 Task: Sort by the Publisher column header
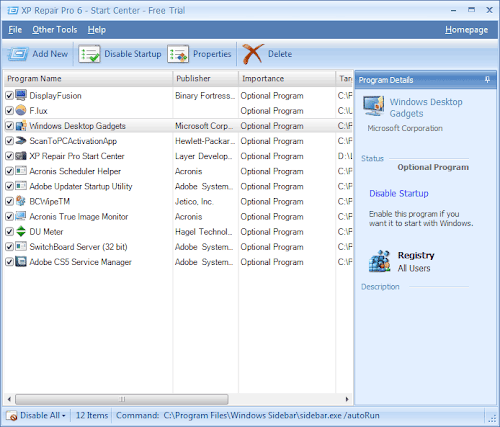tap(206, 79)
